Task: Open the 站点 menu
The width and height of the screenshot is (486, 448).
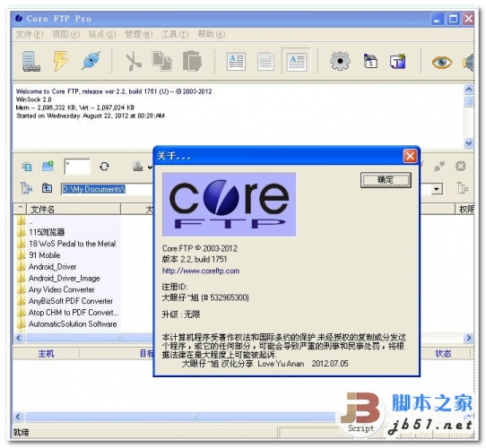Action: [102, 34]
